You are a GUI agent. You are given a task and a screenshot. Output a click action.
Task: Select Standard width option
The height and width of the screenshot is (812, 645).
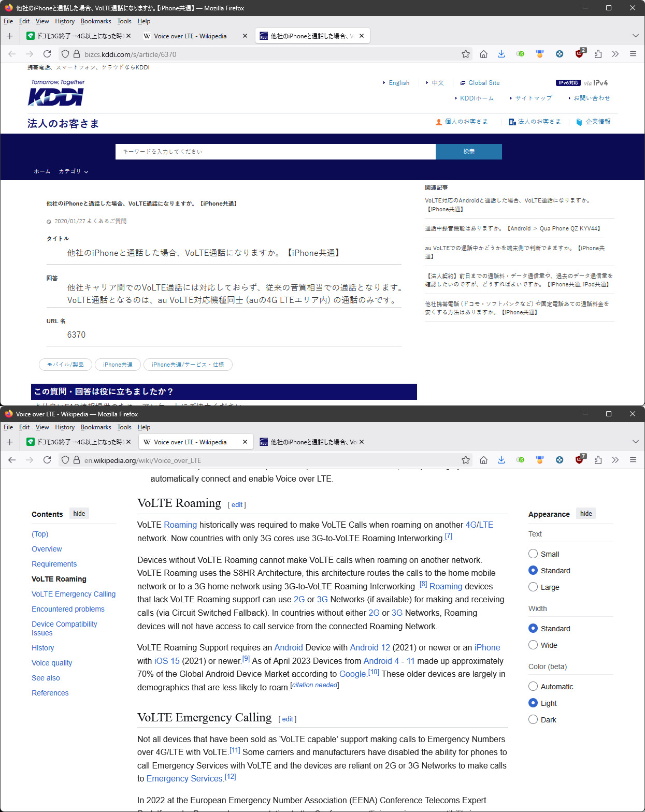533,628
